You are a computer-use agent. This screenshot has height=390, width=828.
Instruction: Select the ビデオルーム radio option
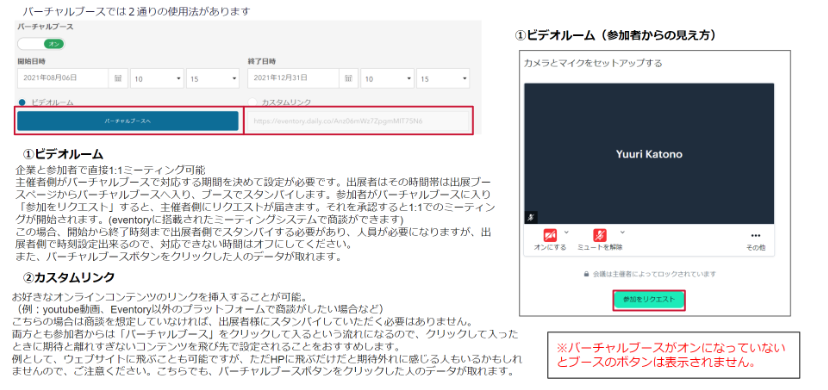click(x=22, y=102)
